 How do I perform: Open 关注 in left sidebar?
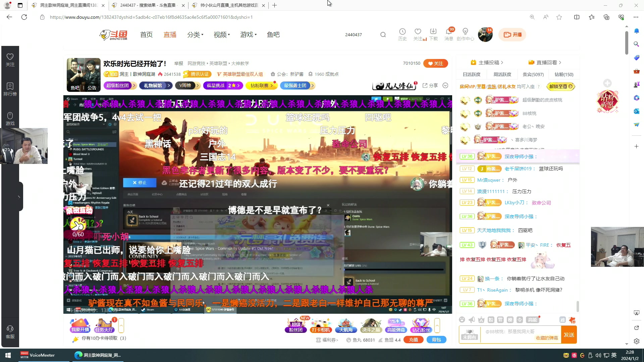tap(10, 60)
